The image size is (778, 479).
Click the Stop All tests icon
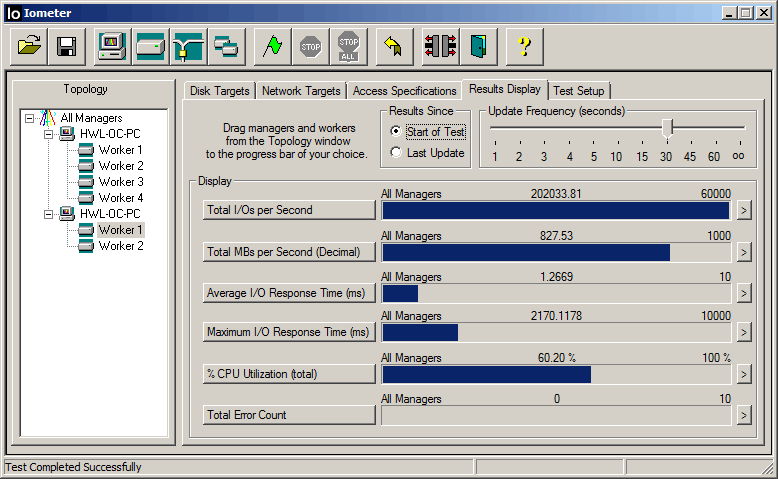tap(349, 47)
